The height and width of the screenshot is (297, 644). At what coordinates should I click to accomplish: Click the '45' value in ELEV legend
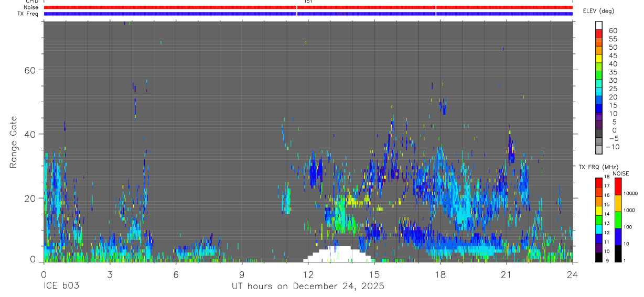[x=613, y=56]
